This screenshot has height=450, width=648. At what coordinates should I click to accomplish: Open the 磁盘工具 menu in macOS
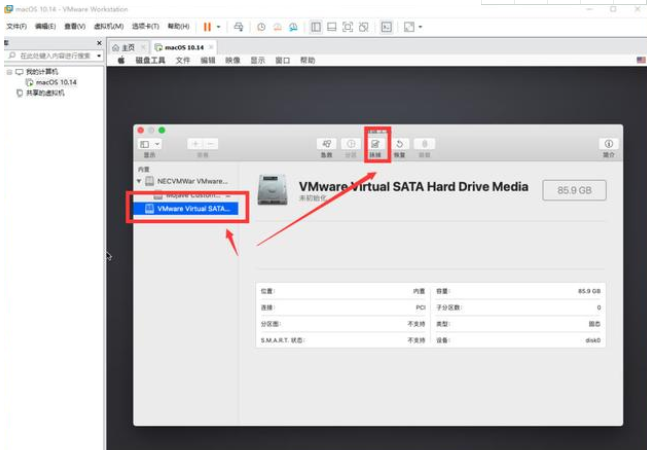click(151, 60)
